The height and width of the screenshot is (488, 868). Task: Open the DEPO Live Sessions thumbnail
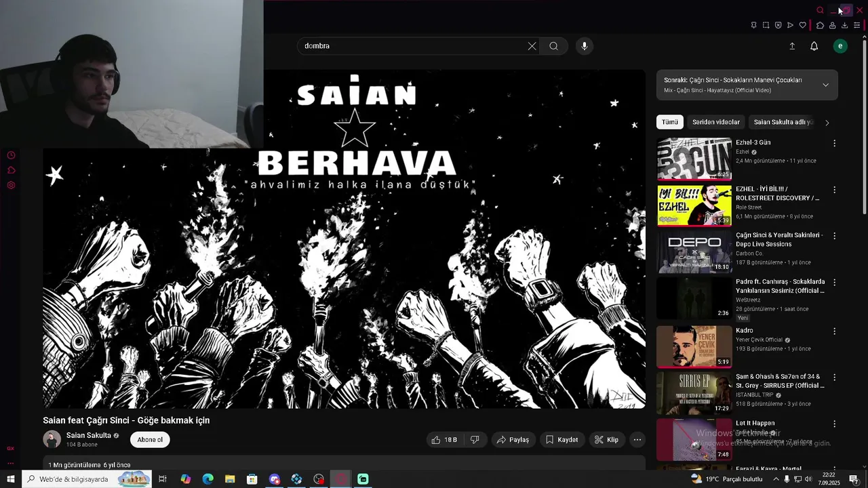click(x=694, y=252)
